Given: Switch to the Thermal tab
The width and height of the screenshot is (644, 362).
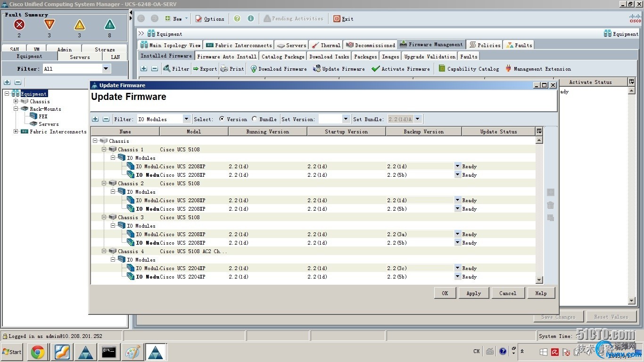Looking at the screenshot, I should 326,45.
